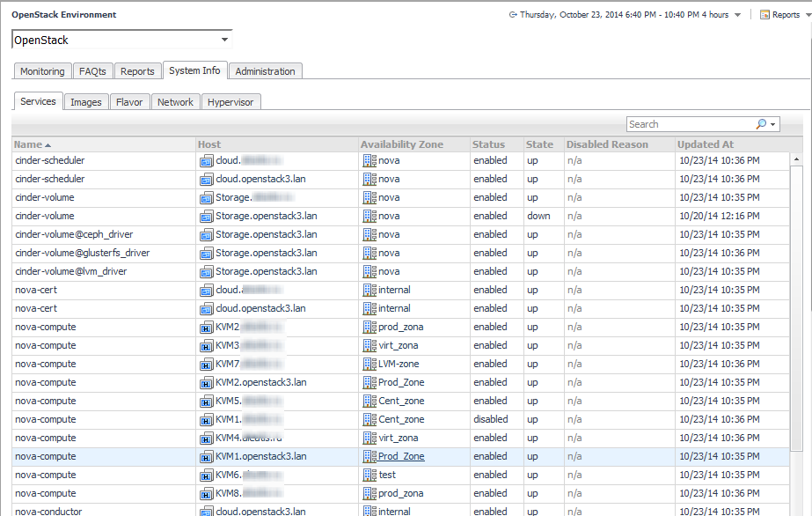Click the time range text at top
The width and height of the screenshot is (812, 516).
(x=624, y=15)
